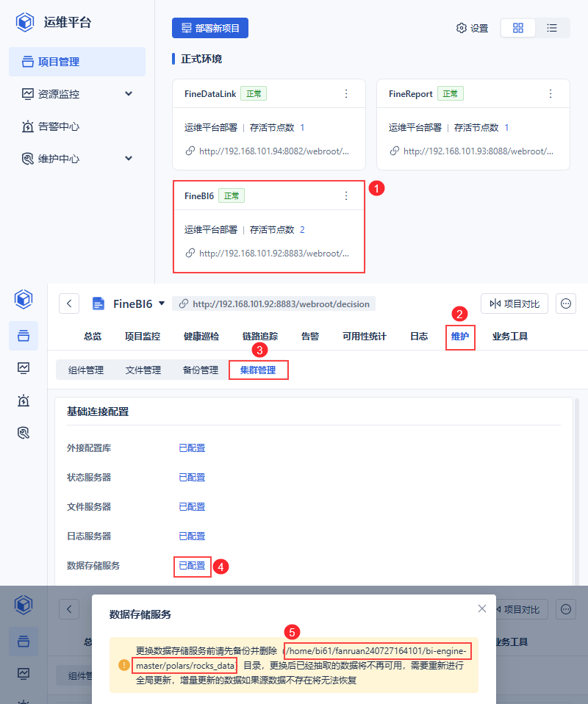Click the 资源监控 sidebar icon behind the dialog
Screen dimensions: 588x704
click(x=24, y=673)
